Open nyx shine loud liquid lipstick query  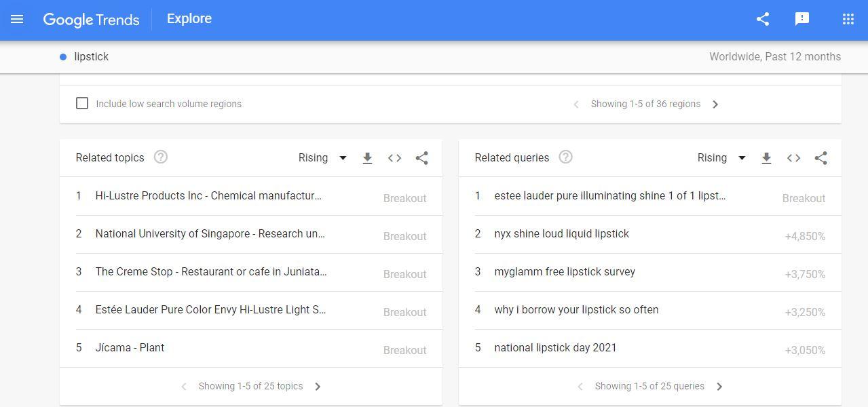[561, 234]
